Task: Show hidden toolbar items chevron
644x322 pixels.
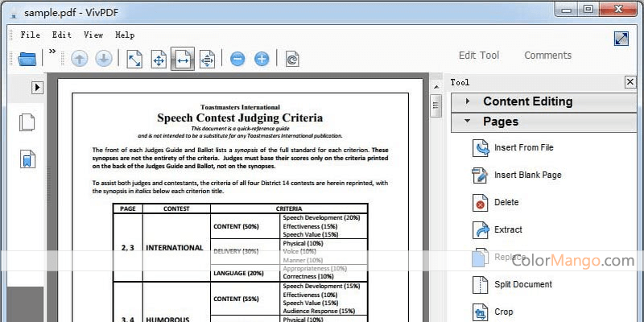Action: (x=52, y=52)
